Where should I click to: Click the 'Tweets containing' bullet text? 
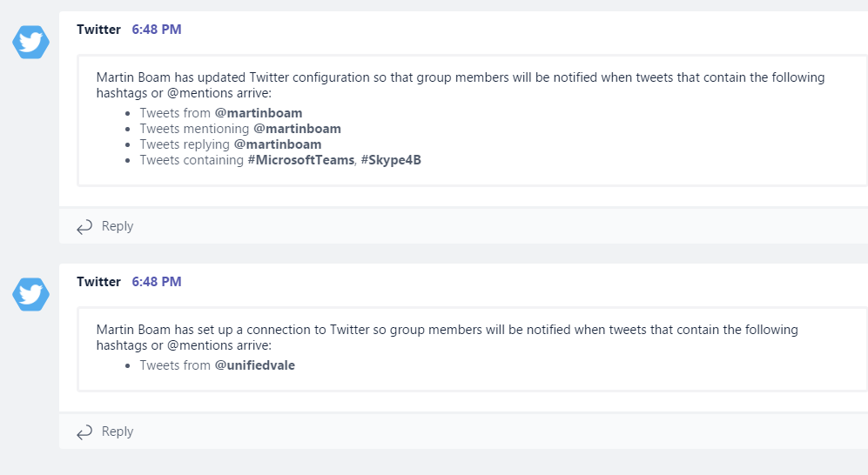pyautogui.click(x=192, y=160)
